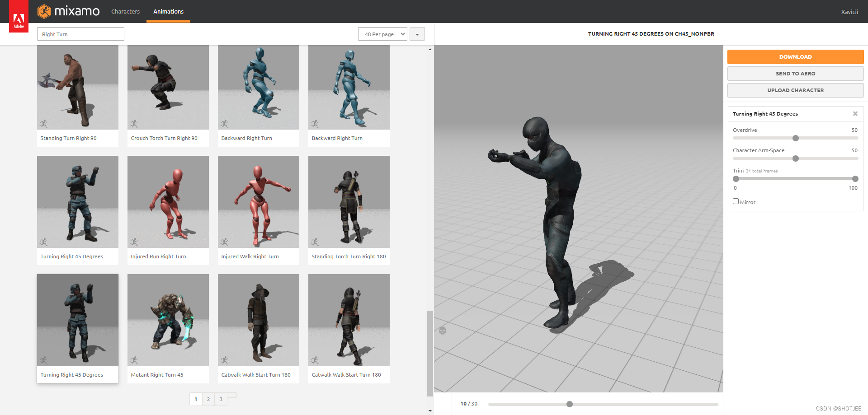
Task: Select Injured Run Right Turn thumbnail
Action: tap(168, 202)
